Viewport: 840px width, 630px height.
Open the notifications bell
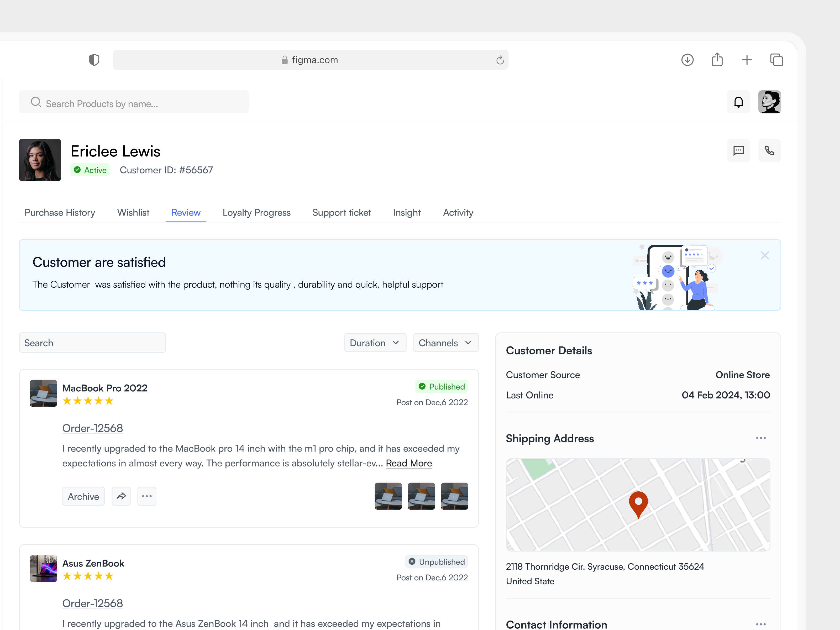(x=738, y=102)
